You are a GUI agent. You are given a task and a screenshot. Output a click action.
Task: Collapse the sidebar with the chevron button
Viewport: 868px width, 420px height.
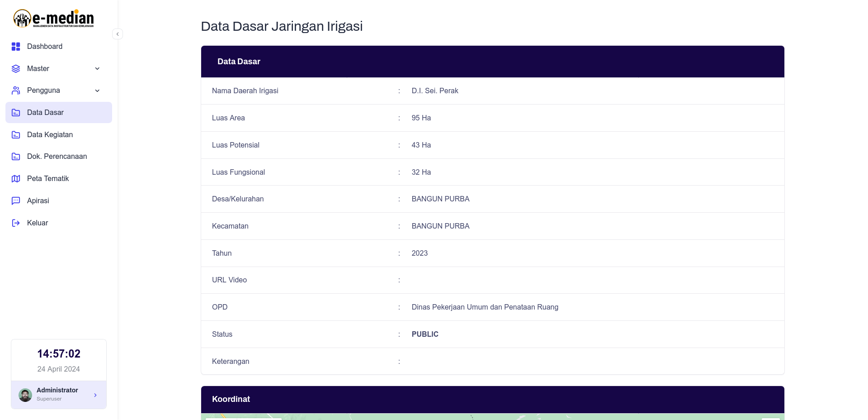point(118,34)
